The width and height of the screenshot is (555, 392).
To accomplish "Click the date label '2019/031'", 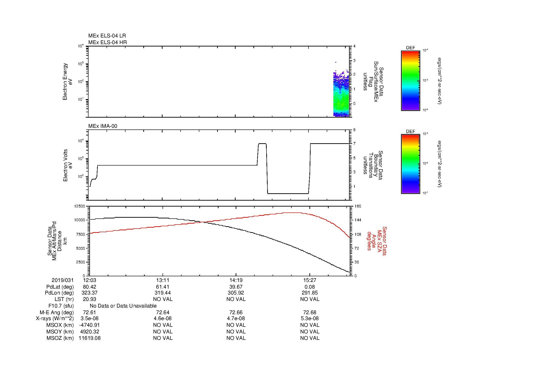I will coord(63,280).
